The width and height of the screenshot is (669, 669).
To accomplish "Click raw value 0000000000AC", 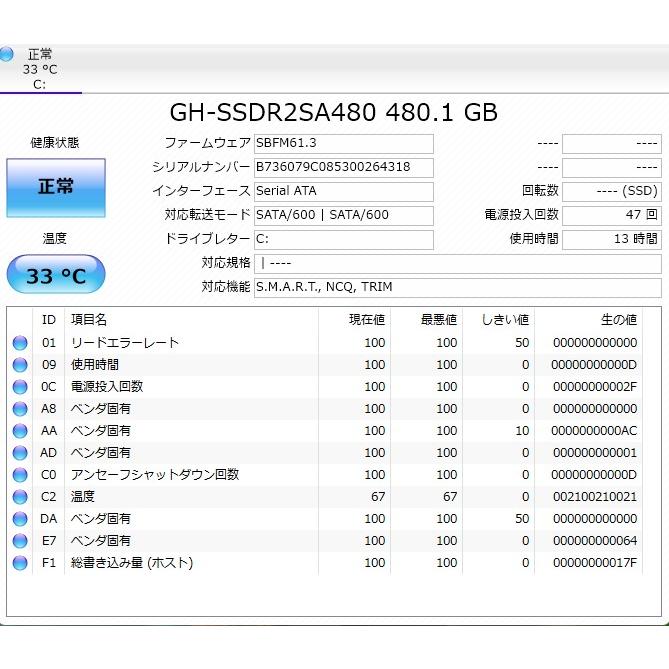I will 594,430.
